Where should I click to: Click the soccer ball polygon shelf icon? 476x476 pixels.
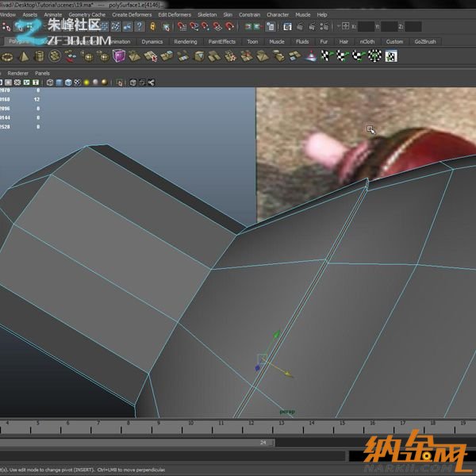click(x=55, y=56)
